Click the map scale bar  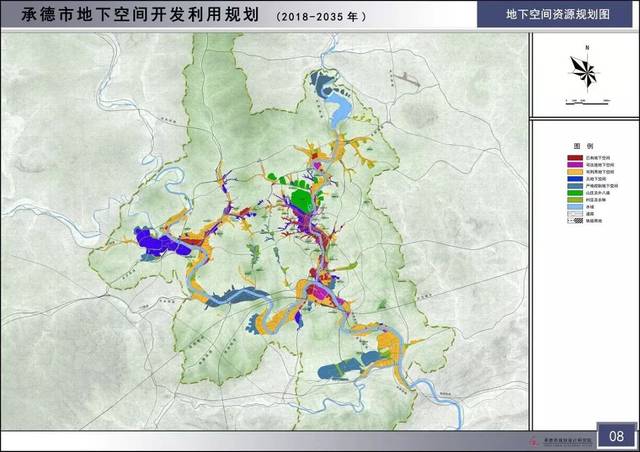pyautogui.click(x=587, y=102)
